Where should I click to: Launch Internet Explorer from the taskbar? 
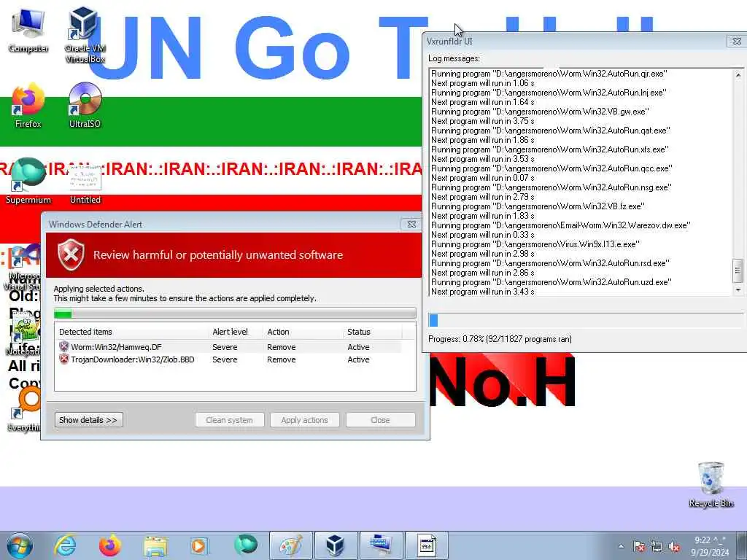[65, 545]
